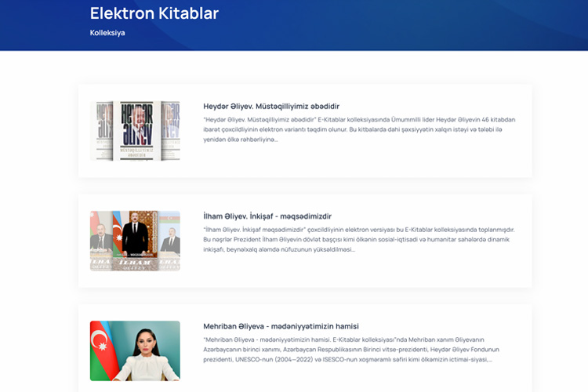Click the 'Elektron Kitablar' page heading
The width and height of the screenshot is (588, 392).
[x=154, y=13]
